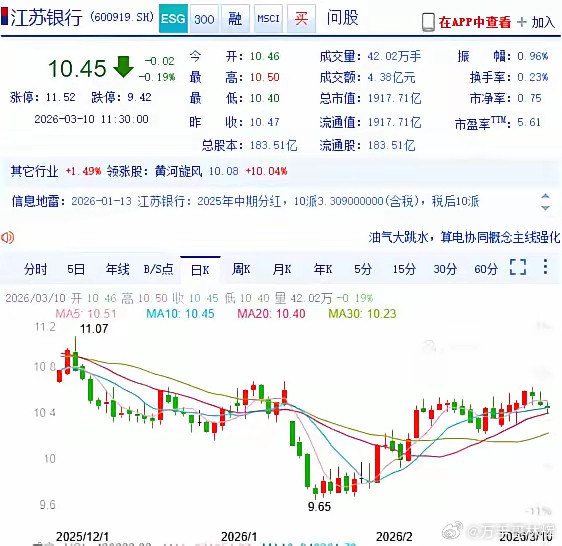Viewport: 562px width, 546px height.
Task: Click the 最高 10.50 value
Action: click(x=265, y=77)
